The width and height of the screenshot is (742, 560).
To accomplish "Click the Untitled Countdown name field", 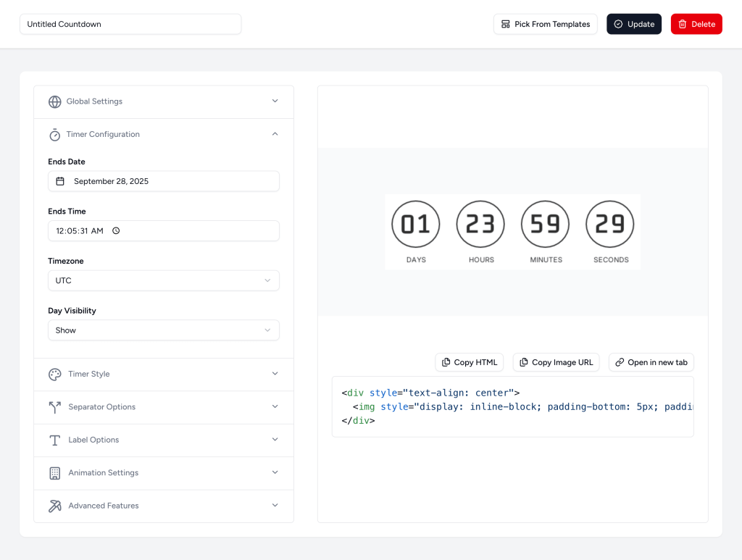I will click(x=130, y=24).
